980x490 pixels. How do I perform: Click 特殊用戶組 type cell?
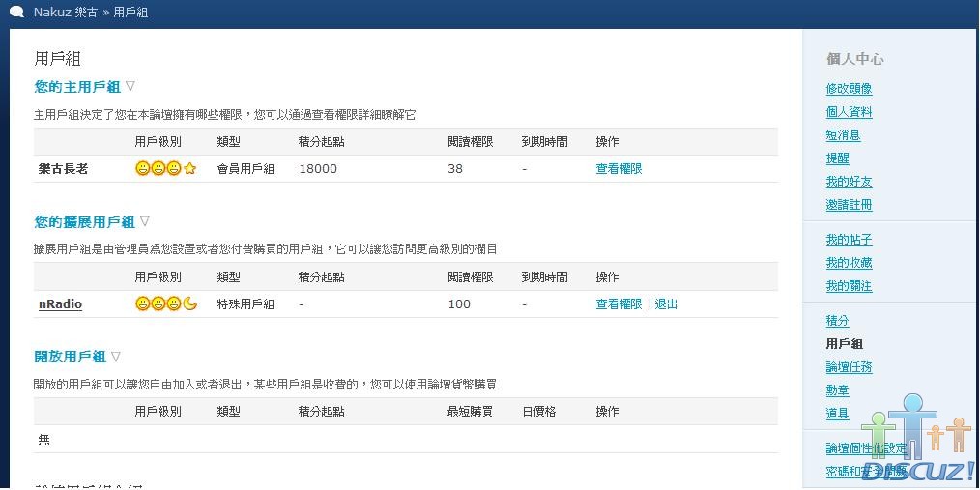point(245,304)
